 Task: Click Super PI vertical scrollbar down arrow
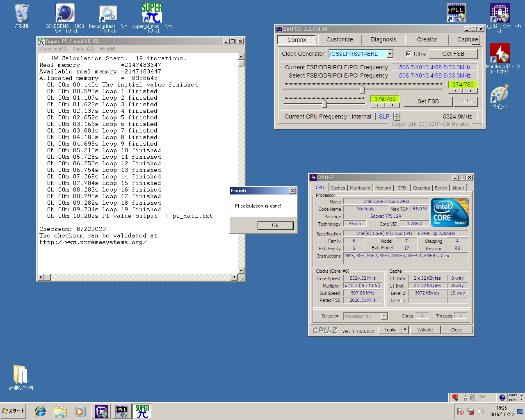click(241, 271)
